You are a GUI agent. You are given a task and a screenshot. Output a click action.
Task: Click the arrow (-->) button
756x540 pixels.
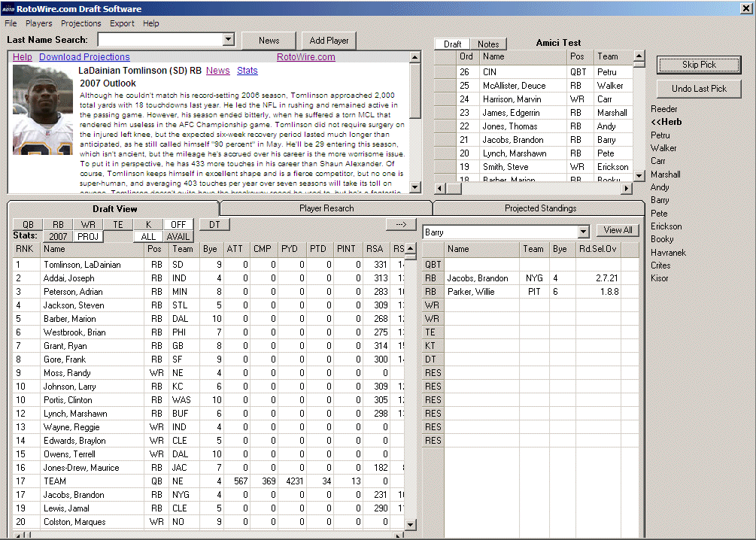[x=401, y=225]
